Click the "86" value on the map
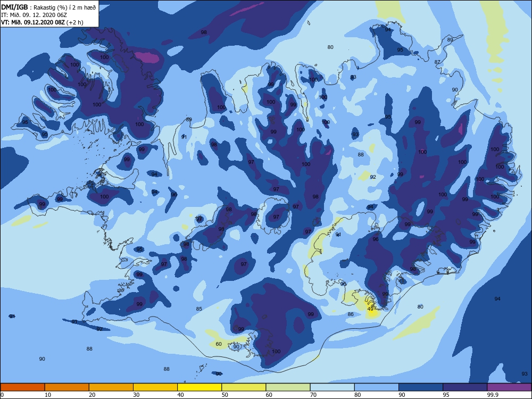The image size is (532, 399). (351, 314)
